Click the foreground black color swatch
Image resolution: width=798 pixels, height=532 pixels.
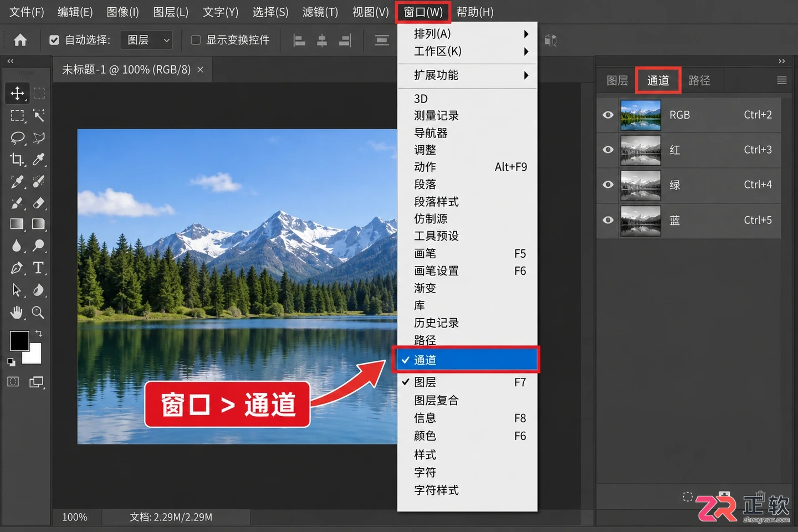(x=19, y=341)
